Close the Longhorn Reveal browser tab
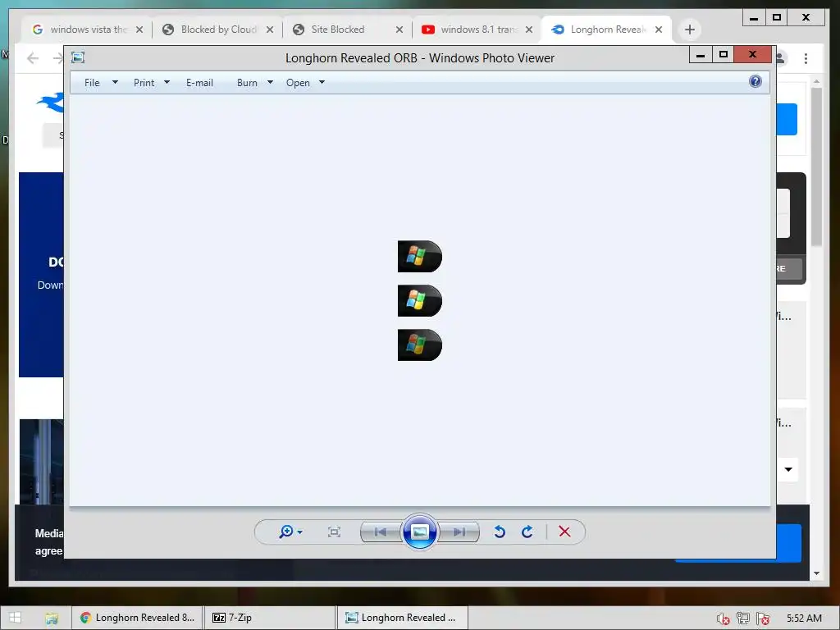 pyautogui.click(x=659, y=30)
